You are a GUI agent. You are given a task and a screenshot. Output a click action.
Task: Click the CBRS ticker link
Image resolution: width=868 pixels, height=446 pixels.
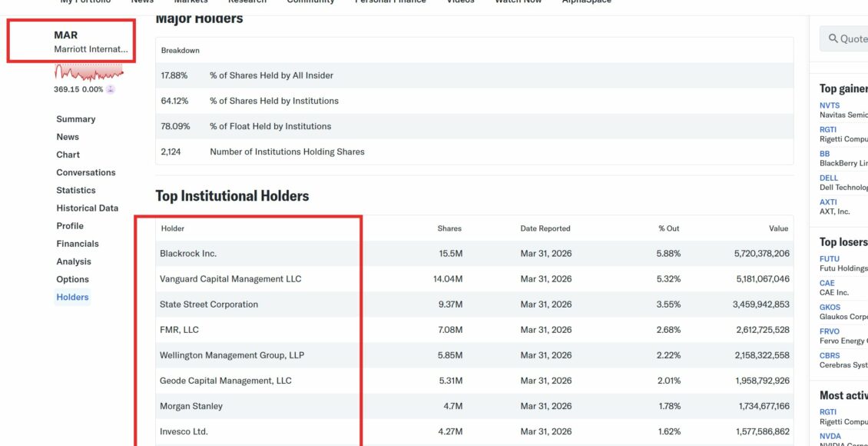pos(830,356)
